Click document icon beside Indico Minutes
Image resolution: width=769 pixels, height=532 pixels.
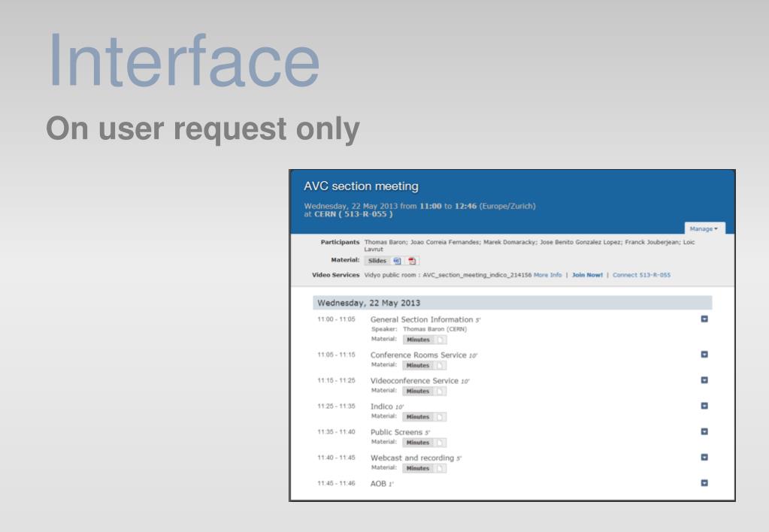tap(440, 417)
